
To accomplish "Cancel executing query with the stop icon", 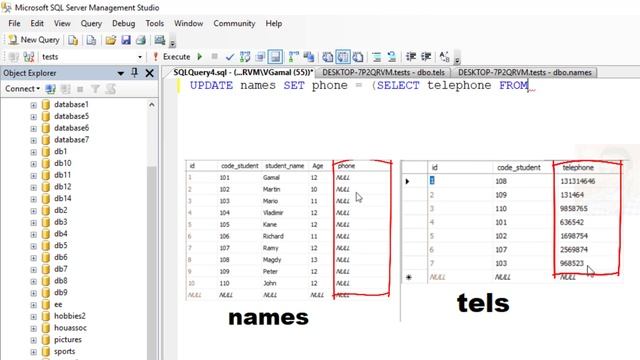I will pyautogui.click(x=214, y=57).
